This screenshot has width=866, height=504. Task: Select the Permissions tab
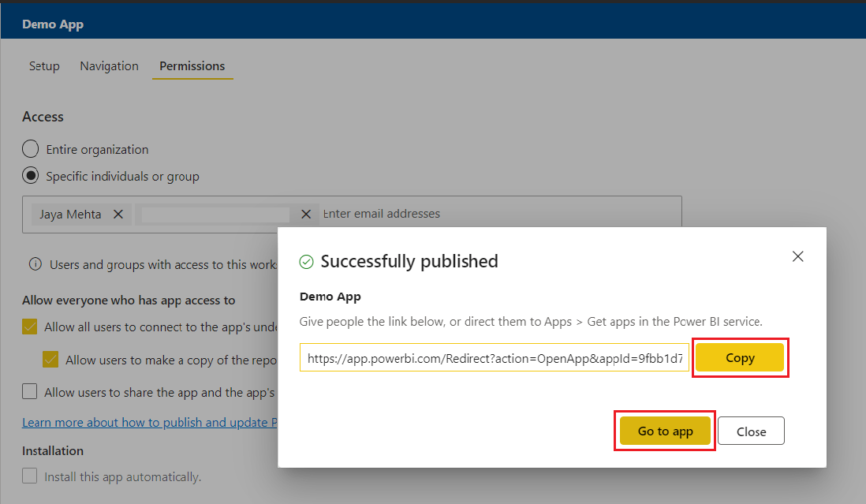(192, 66)
